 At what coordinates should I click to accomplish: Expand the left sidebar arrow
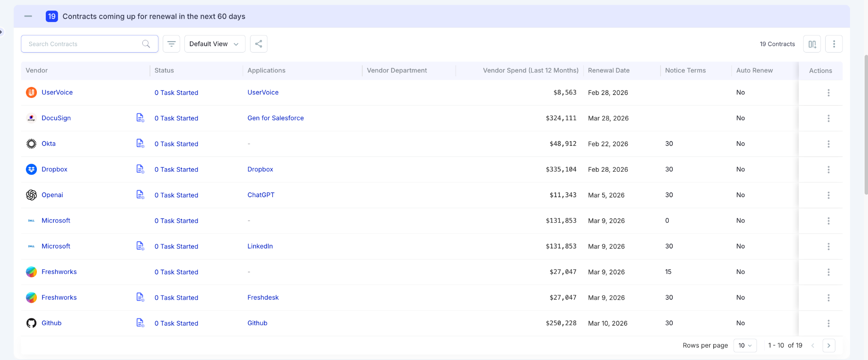[x=1, y=32]
